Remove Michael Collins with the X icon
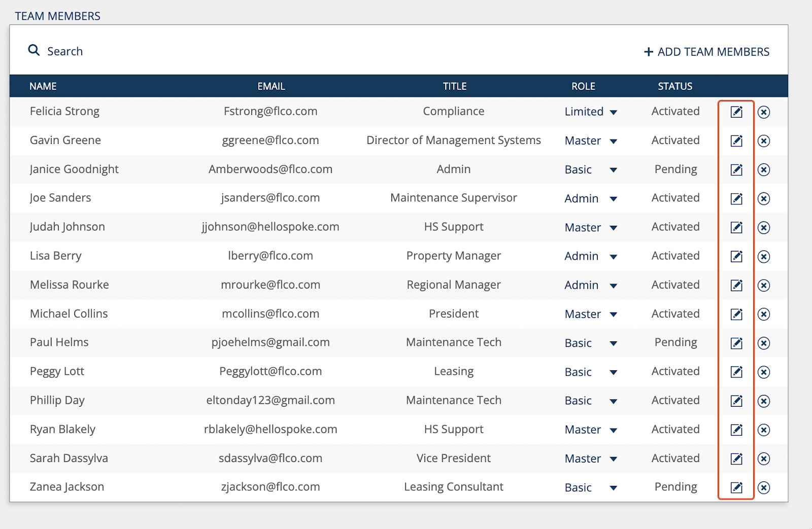The height and width of the screenshot is (529, 812). coord(764,314)
